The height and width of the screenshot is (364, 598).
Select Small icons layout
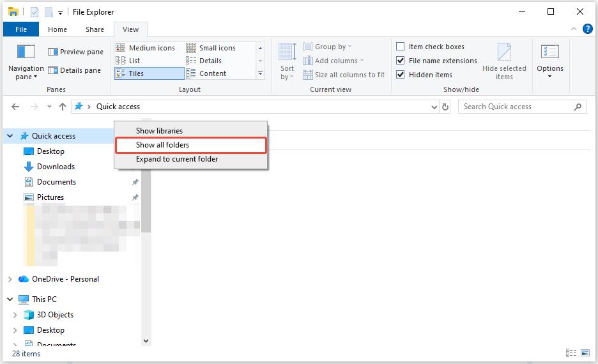tap(211, 48)
